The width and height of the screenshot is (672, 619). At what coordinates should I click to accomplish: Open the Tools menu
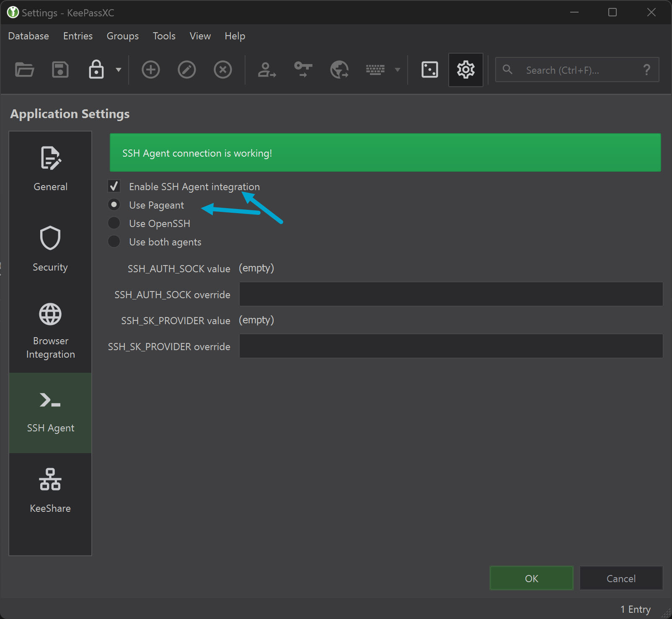point(164,36)
